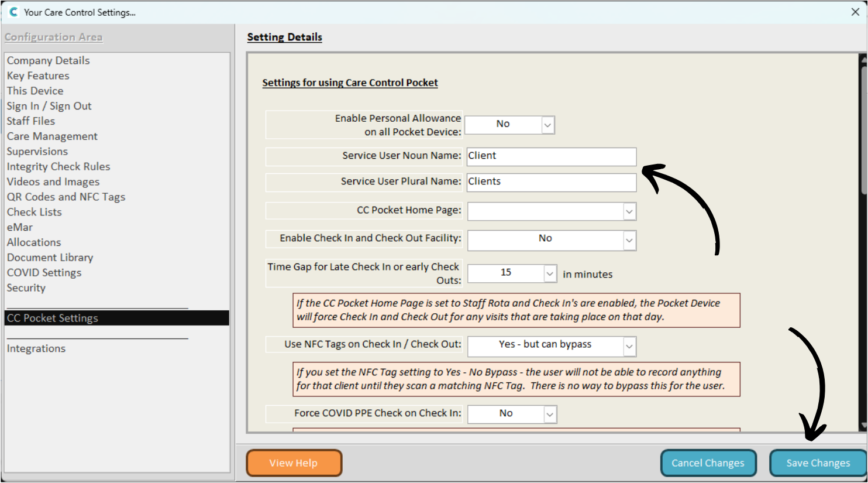Open Allocations settings
Screen dimensions: 868x483
click(34, 242)
